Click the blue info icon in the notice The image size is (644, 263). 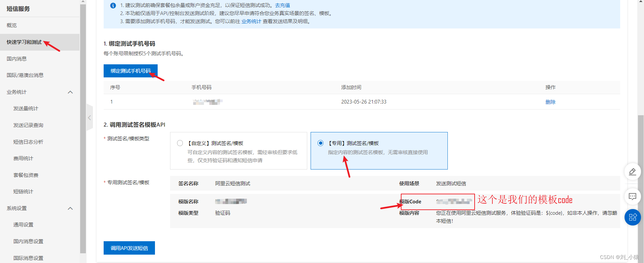coord(113,6)
